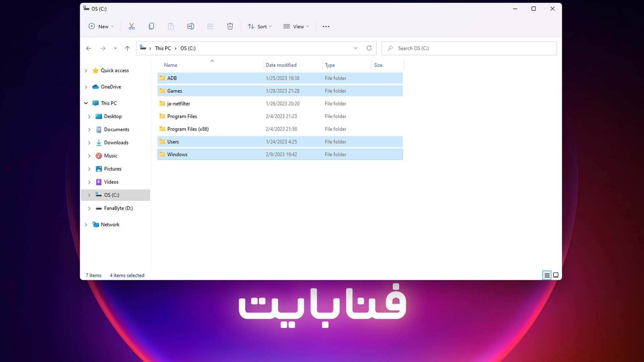Collapse the This PC tree node
Screen dimensions: 644x362
click(x=86, y=103)
